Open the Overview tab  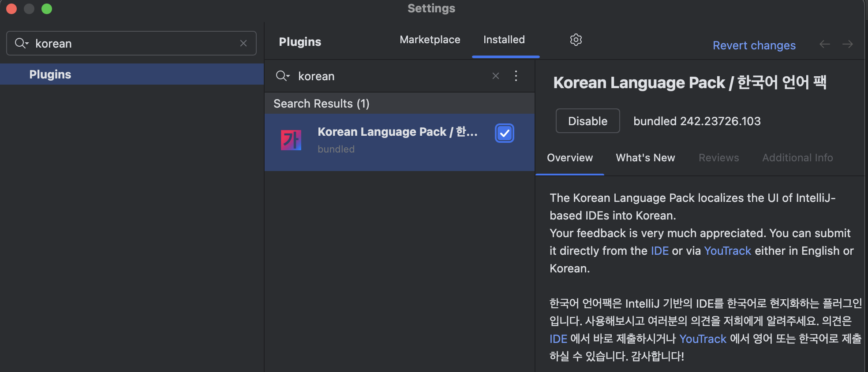pyautogui.click(x=570, y=158)
